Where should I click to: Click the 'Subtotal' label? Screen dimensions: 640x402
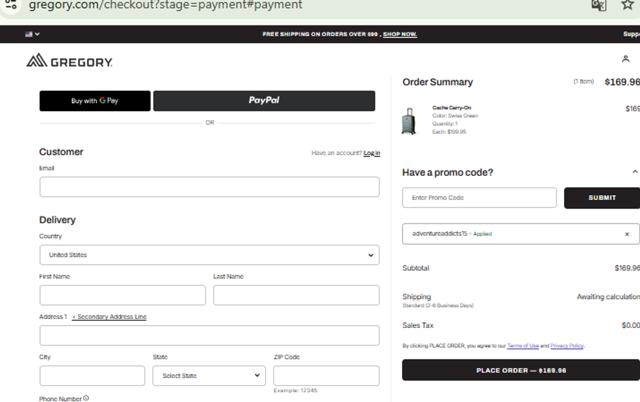coord(416,268)
